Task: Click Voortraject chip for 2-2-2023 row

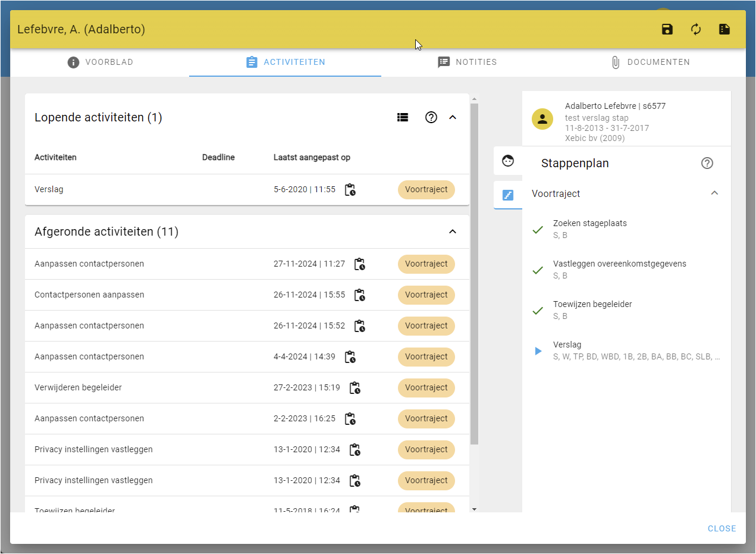Action: point(426,418)
